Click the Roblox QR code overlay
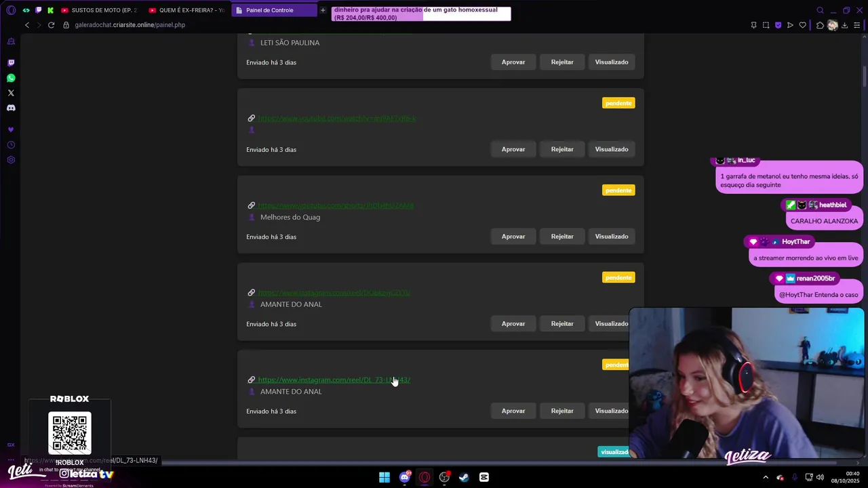This screenshot has height=488, width=868. pos(69,432)
